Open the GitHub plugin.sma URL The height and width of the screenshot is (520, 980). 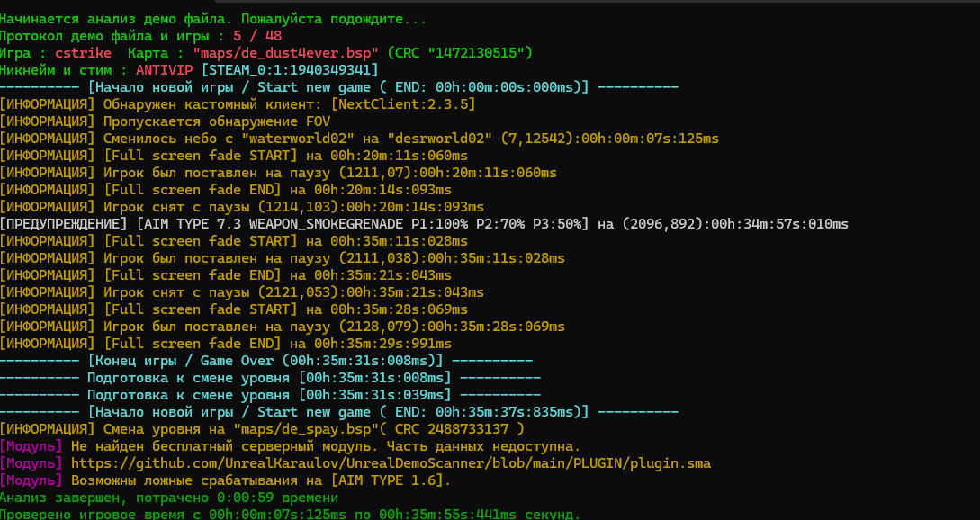pos(391,463)
